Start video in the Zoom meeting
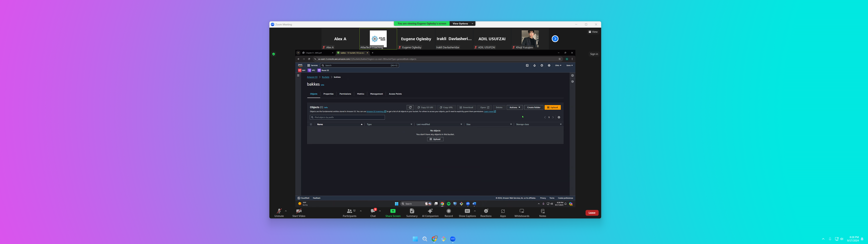This screenshot has height=244, width=868. (299, 212)
